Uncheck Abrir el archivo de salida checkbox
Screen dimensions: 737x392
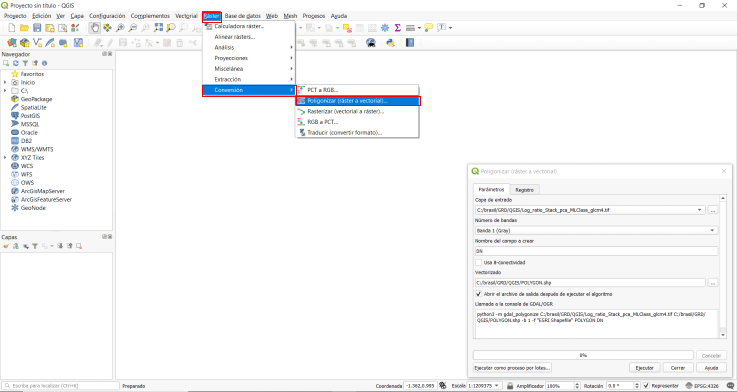(x=478, y=294)
